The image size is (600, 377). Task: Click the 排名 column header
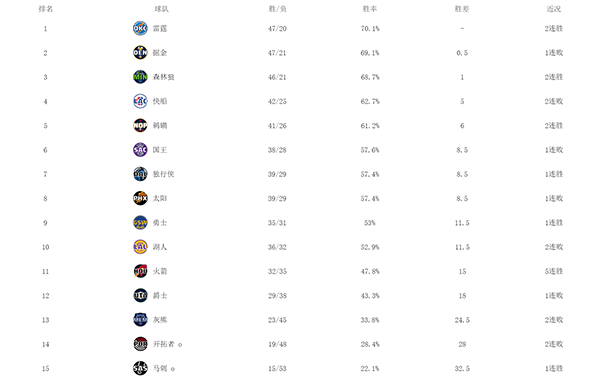tap(46, 9)
